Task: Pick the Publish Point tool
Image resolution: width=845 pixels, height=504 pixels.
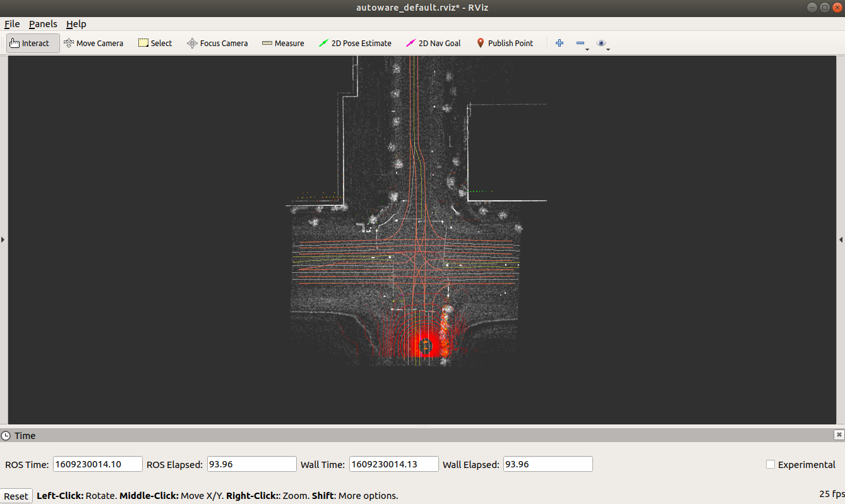Action: (x=505, y=43)
